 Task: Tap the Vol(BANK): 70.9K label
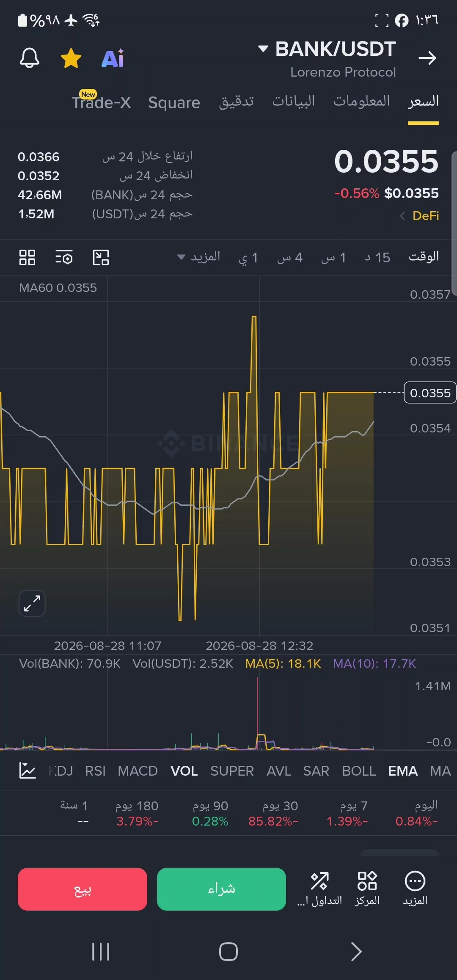pyautogui.click(x=70, y=663)
